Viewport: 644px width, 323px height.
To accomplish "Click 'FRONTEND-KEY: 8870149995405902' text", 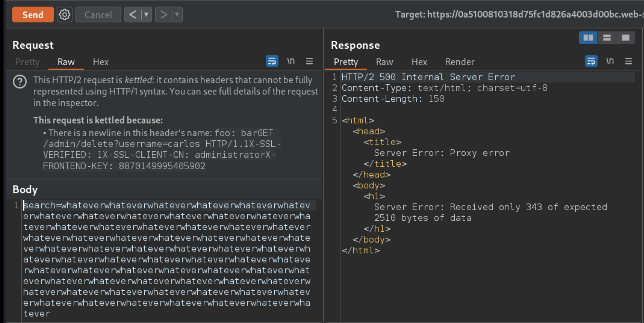I will (124, 166).
